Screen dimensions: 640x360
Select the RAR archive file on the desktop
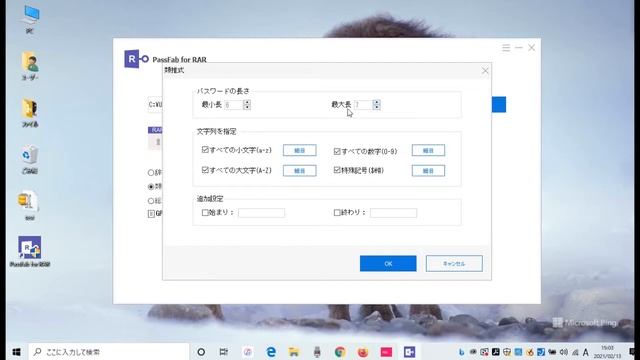[x=30, y=206]
